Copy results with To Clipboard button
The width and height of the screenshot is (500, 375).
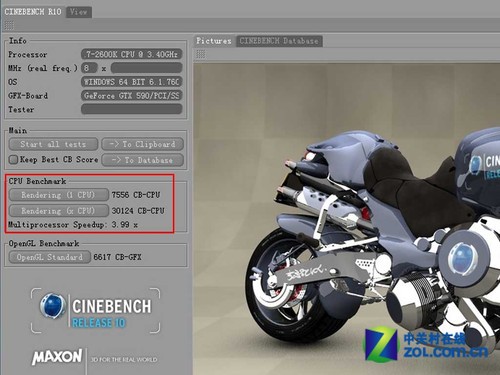click(143, 144)
